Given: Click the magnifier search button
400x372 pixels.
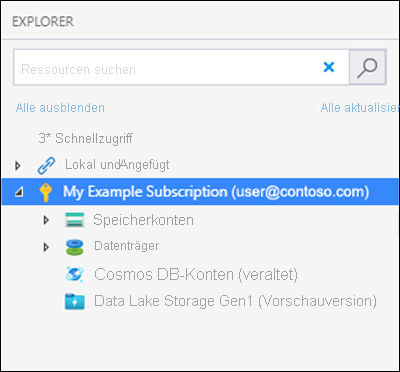Looking at the screenshot, I should (367, 67).
